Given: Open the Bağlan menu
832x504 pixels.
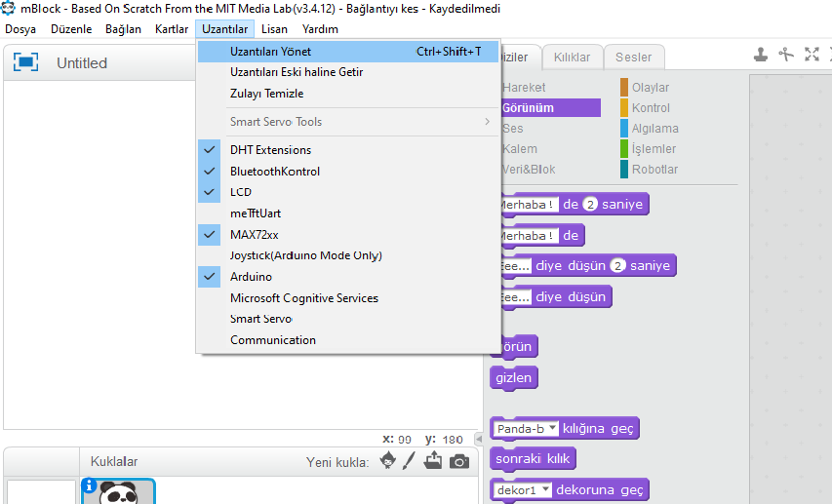Looking at the screenshot, I should point(123,29).
